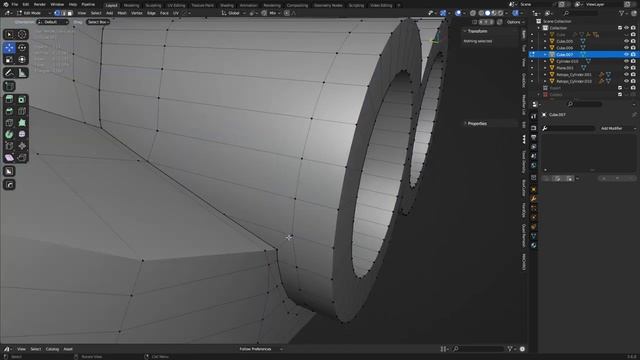Collapse the Collection tree in outliner
Viewport: 640px width, 360px height.
tap(539, 28)
